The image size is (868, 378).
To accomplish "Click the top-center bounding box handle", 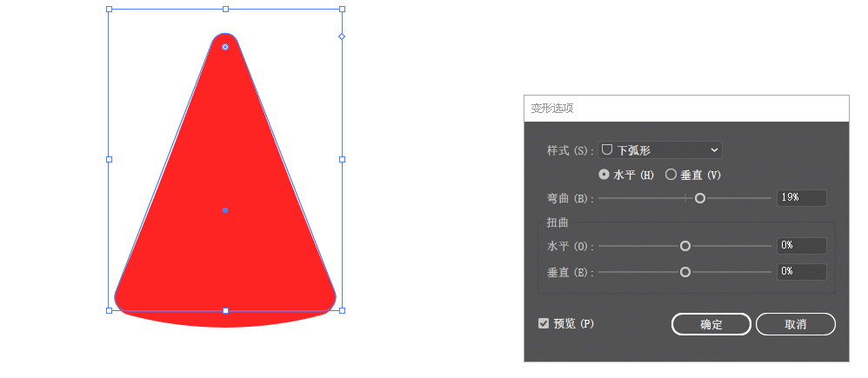I will (x=225, y=9).
